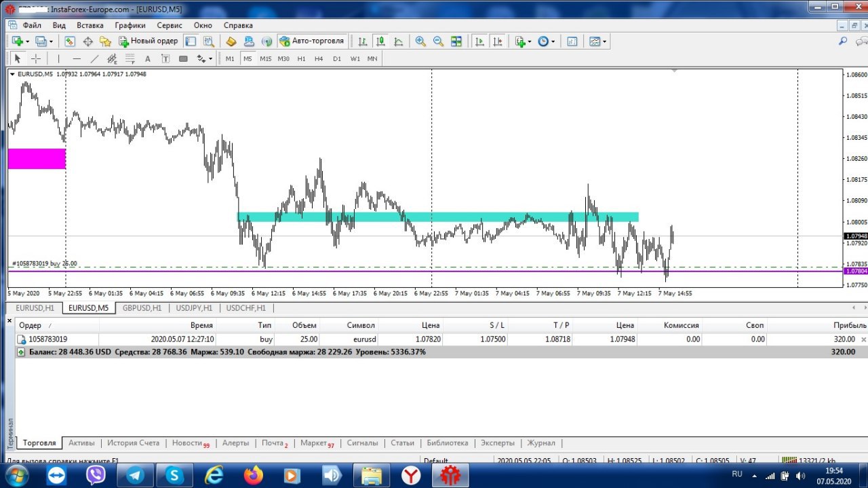Open Firefox from the taskbar
868x488 pixels.
pos(254,476)
